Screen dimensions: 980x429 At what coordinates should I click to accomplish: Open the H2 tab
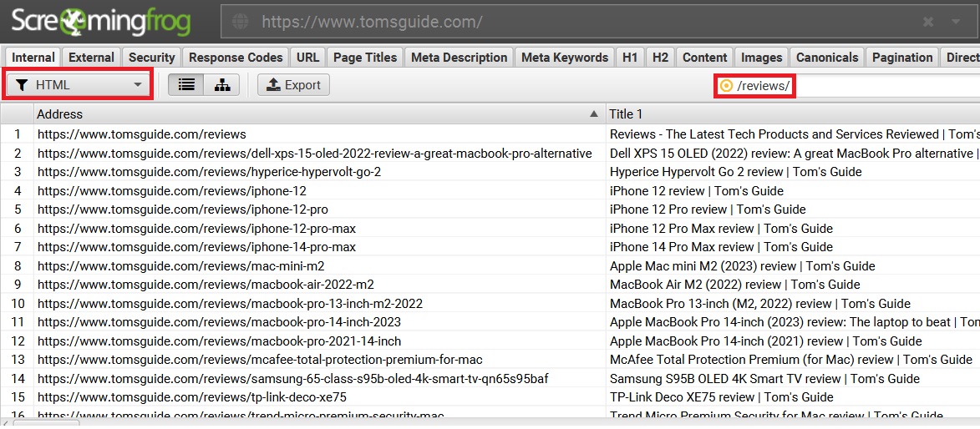660,58
